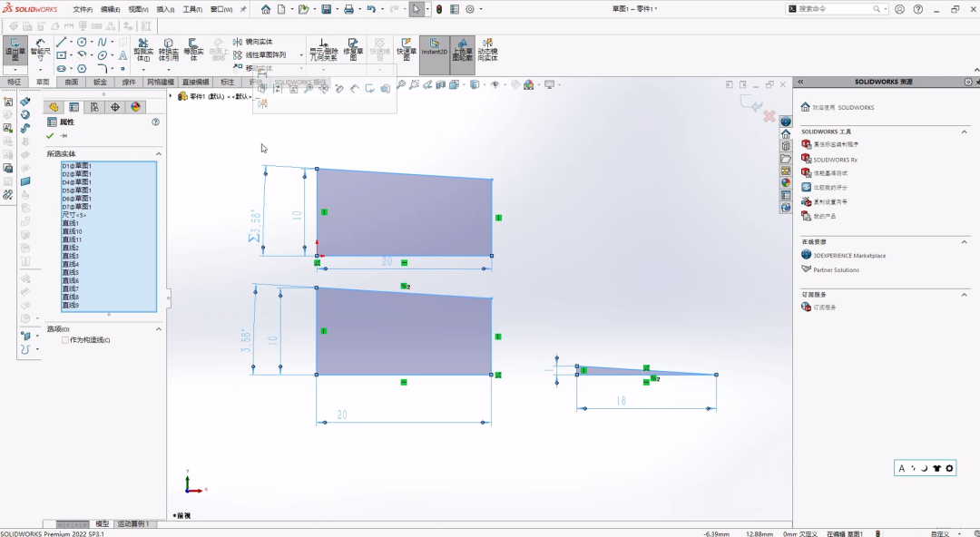Image resolution: width=980 pixels, height=537 pixels.
Task: Click the 退出草图 (Exit Sketch) button
Action: (15, 51)
